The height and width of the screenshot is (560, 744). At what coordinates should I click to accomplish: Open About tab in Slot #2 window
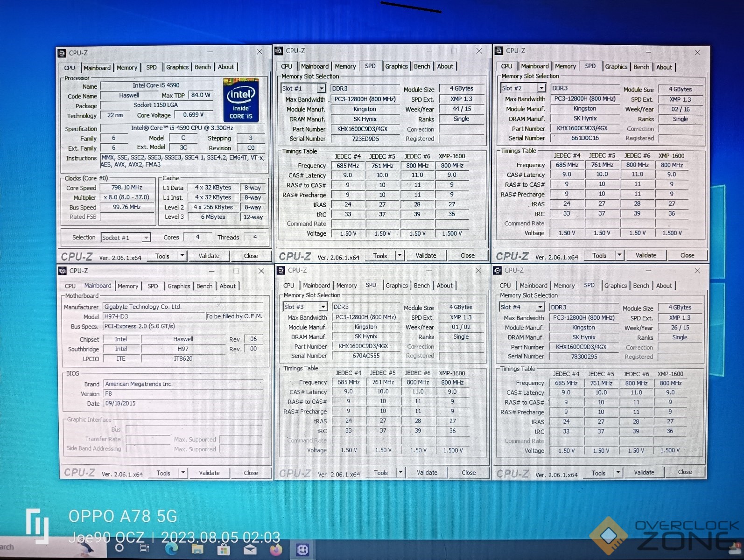pos(664,67)
